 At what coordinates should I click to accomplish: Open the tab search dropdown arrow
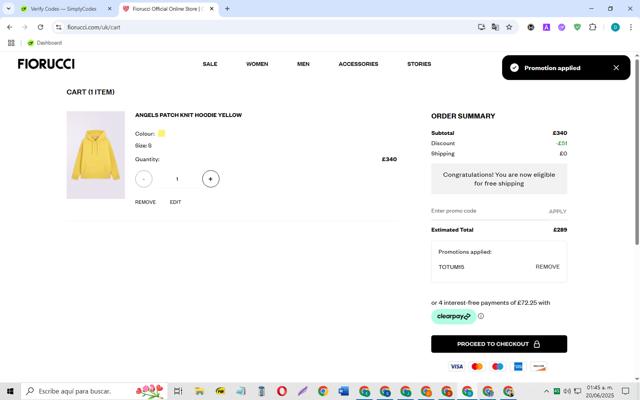tap(8, 9)
